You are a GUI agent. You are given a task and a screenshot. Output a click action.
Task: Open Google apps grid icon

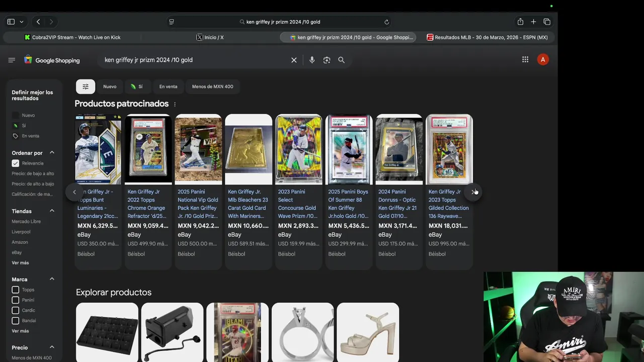point(525,59)
